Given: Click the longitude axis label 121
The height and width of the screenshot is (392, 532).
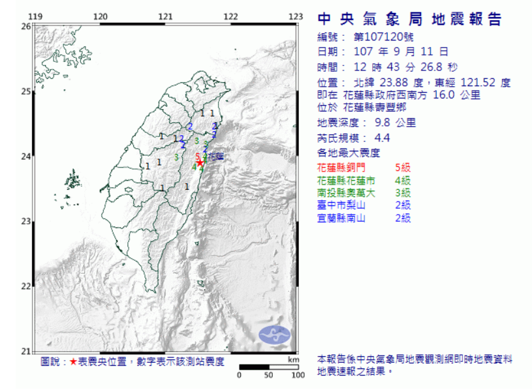Looking at the screenshot, I should coord(166,16).
